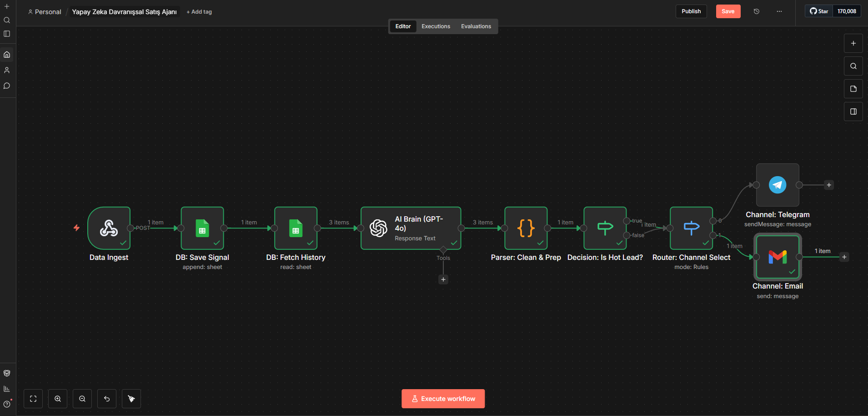Image resolution: width=868 pixels, height=416 pixels.
Task: Click the true output of Decision node
Action: click(x=627, y=221)
